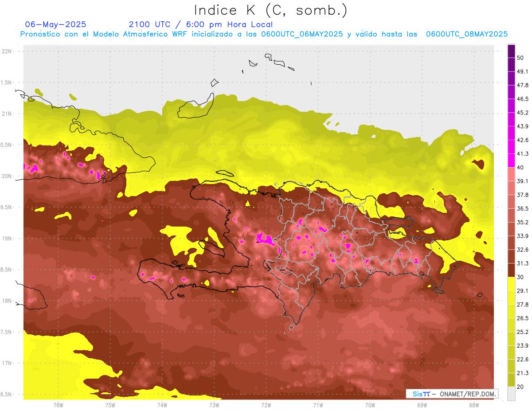The width and height of the screenshot is (532, 411).
Task: Click colorbar value '41.3'
Action: point(523,154)
